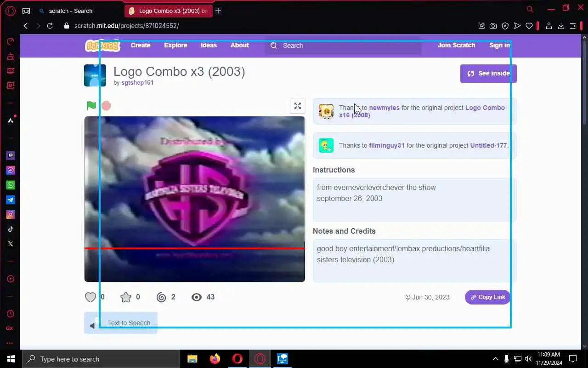Screen dimensions: 588x368
Task: Open filminguy31 profile link
Action: tap(387, 145)
